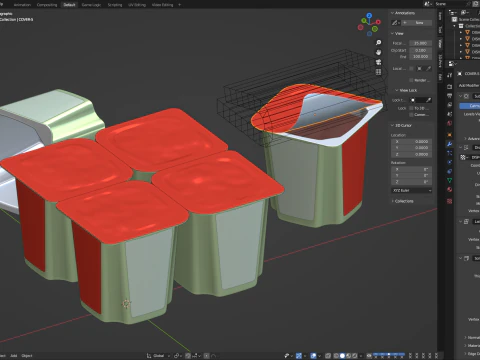Click the Lock to Object eyedropper icon

(x=428, y=100)
